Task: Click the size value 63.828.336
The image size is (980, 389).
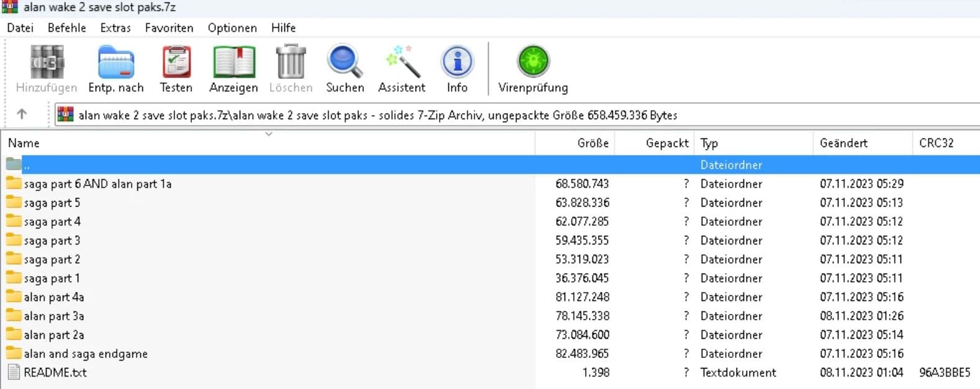Action: pos(582,202)
